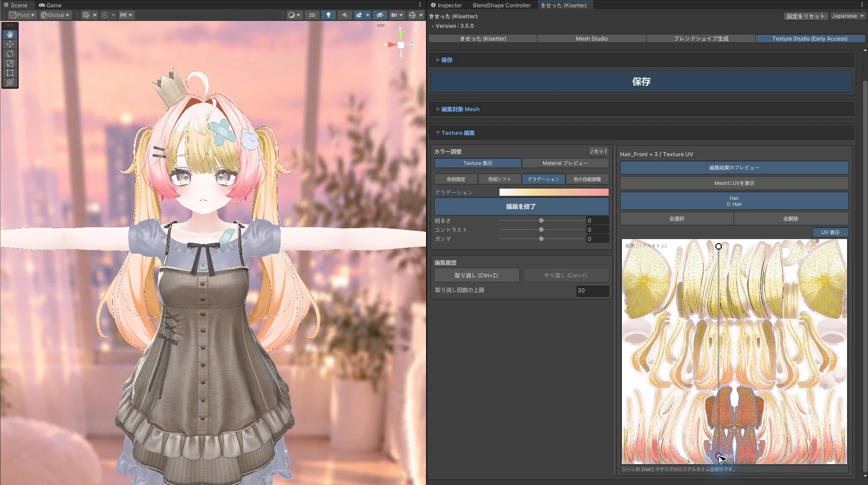This screenshot has width=868, height=485.
Task: Open the Mesh Studio tab
Action: point(591,39)
